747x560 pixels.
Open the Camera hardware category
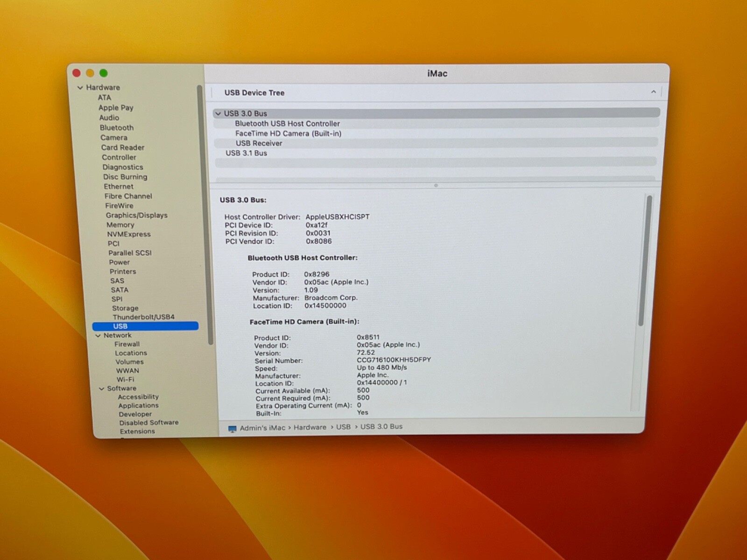point(113,138)
